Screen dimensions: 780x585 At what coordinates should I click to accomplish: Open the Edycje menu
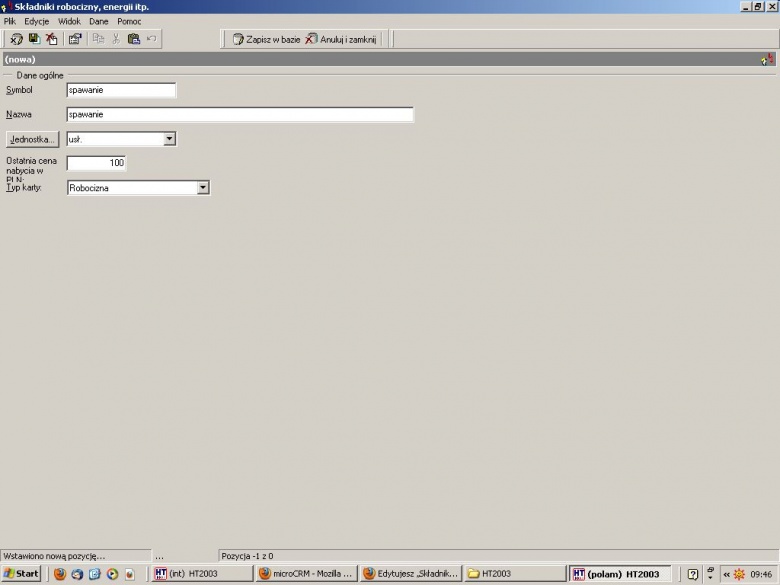click(x=37, y=21)
